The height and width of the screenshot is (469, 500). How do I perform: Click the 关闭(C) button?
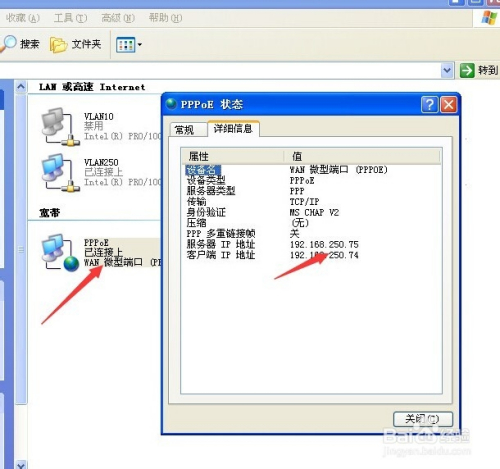423,419
